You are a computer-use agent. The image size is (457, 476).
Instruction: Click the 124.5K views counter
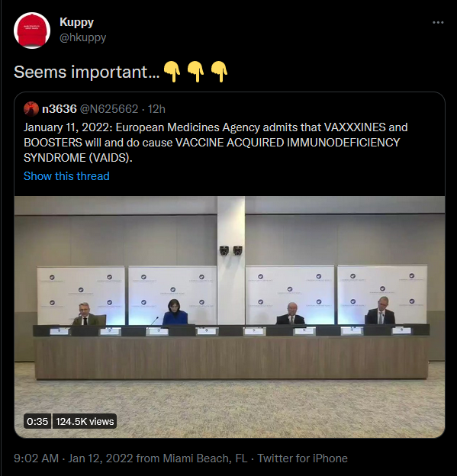pos(85,421)
